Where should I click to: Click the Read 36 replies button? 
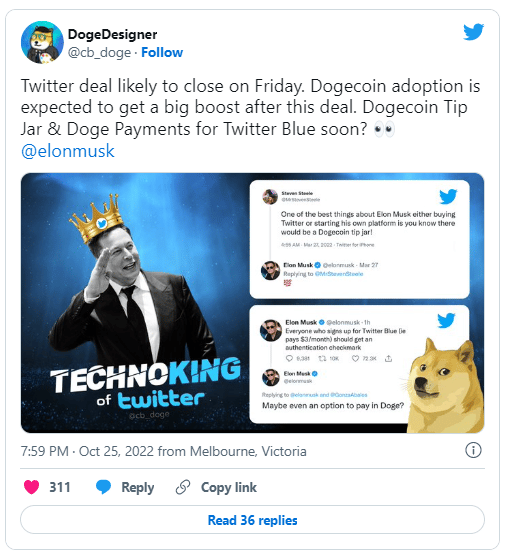pos(252,520)
